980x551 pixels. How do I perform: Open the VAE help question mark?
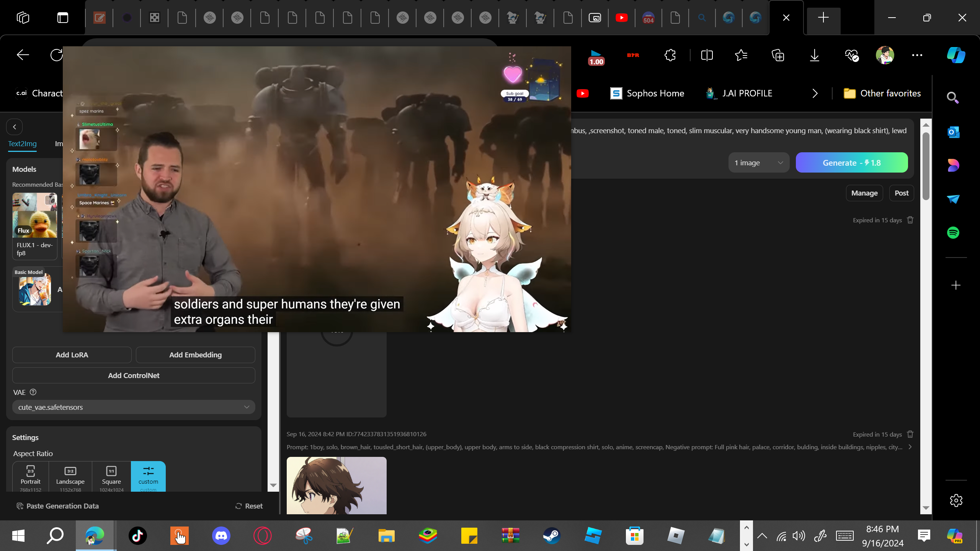coord(33,392)
